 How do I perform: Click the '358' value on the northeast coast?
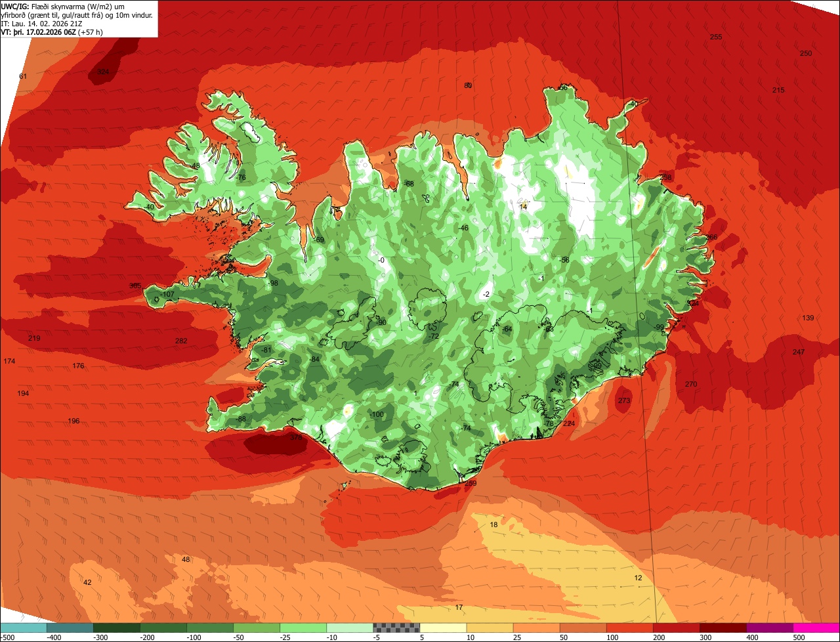[x=666, y=177]
